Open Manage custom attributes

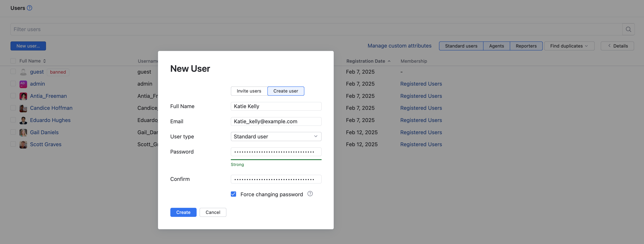pos(399,46)
